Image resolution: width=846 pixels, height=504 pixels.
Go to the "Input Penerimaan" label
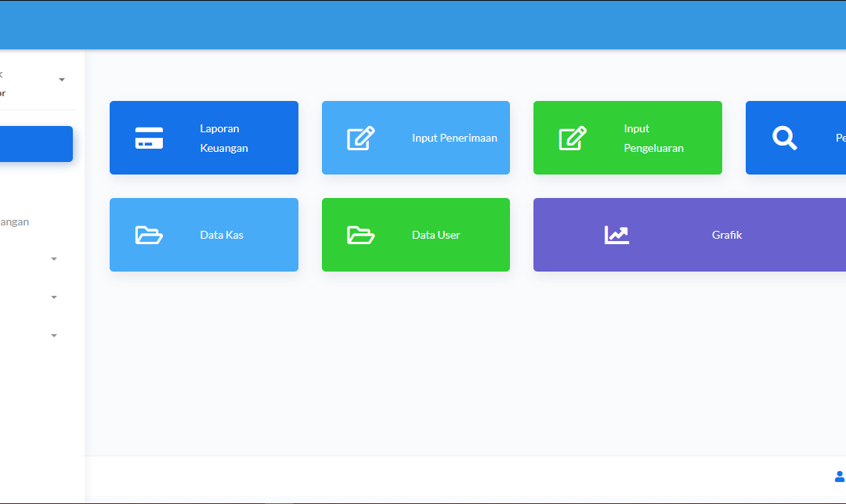tap(454, 138)
